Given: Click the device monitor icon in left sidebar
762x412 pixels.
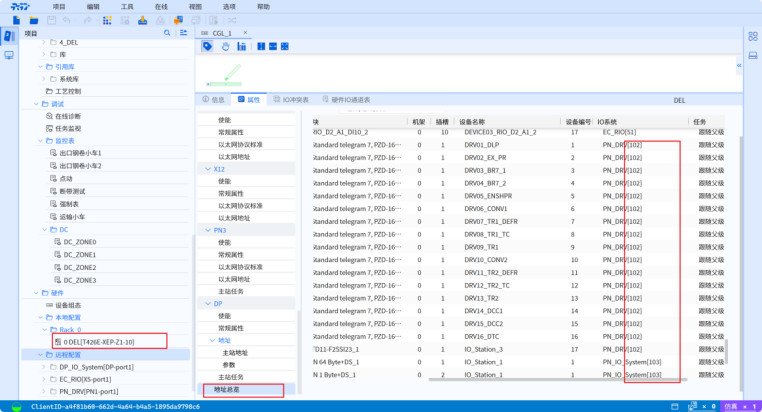Looking at the screenshot, I should coord(9,54).
